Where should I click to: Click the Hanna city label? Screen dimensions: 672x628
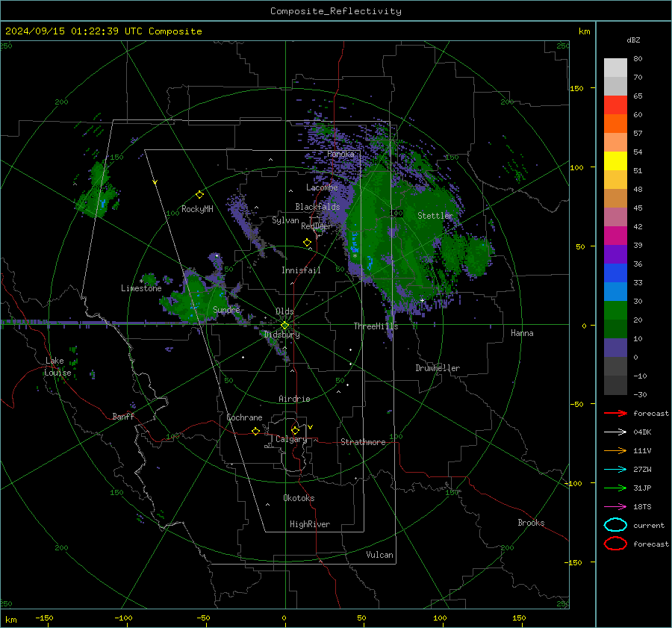pos(522,333)
